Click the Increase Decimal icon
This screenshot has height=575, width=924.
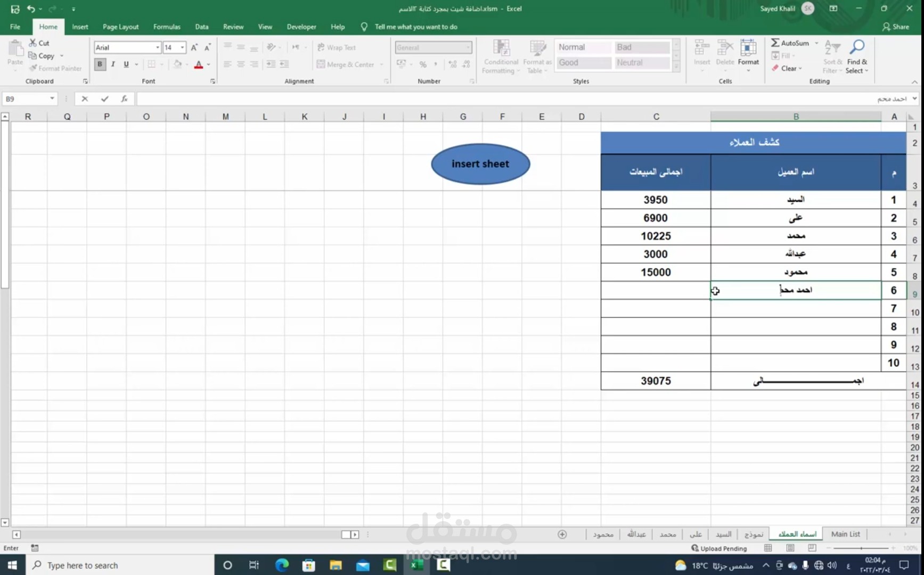point(453,64)
